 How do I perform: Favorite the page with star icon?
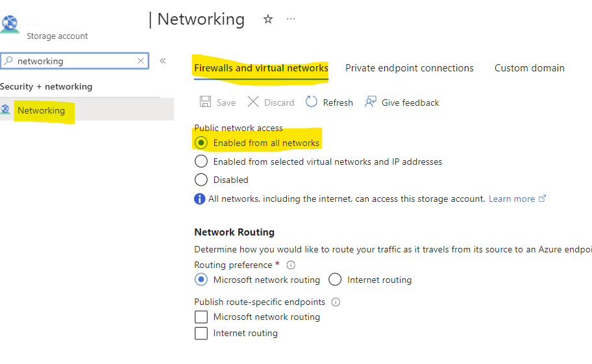[268, 19]
